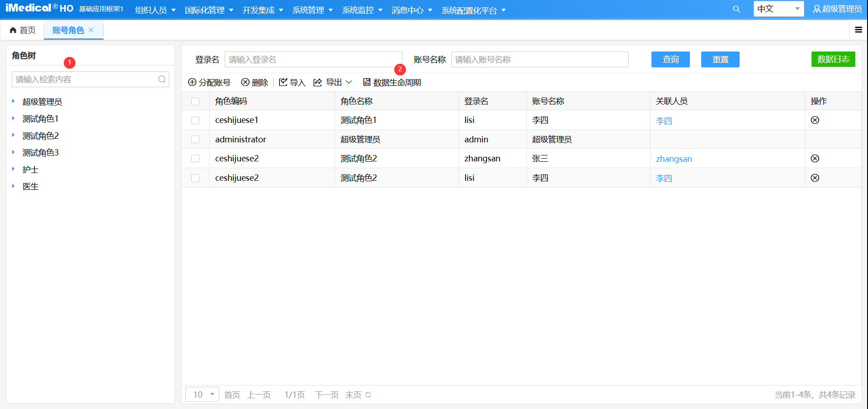Open the 系统管理 menu
868x409 pixels.
coord(312,10)
